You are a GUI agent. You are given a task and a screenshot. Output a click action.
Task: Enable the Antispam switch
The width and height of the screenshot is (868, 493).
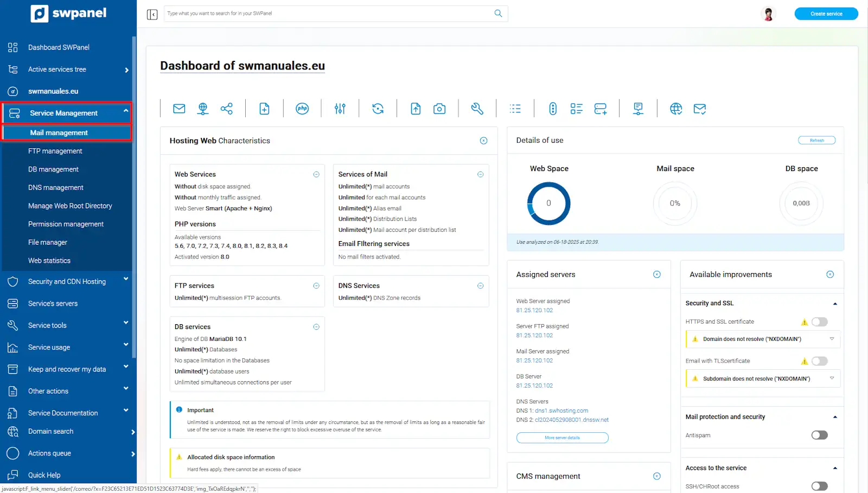(x=819, y=435)
